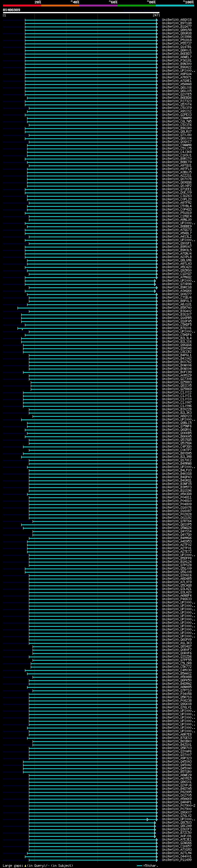Click hit label UniRef100_B4PGL1
197x868 pixels.
click(177, 355)
